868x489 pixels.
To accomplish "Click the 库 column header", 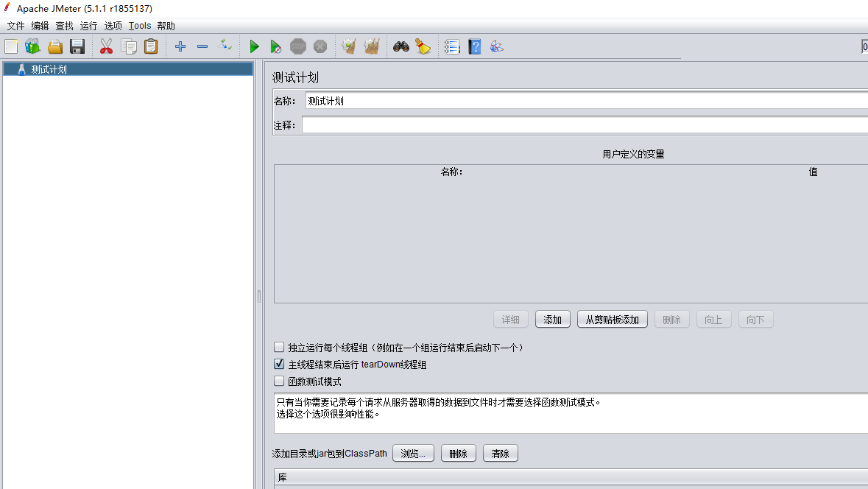I will (571, 476).
